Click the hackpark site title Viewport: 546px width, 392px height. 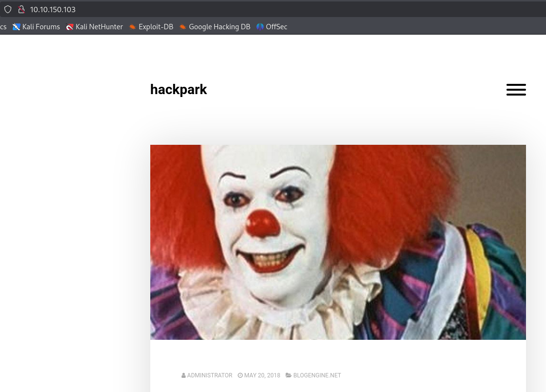tap(179, 90)
